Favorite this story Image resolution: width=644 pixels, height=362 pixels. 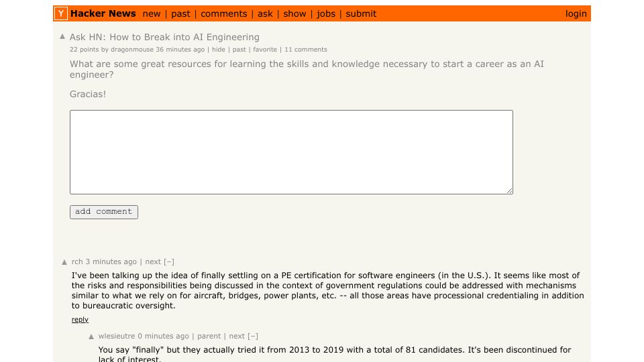(x=265, y=50)
